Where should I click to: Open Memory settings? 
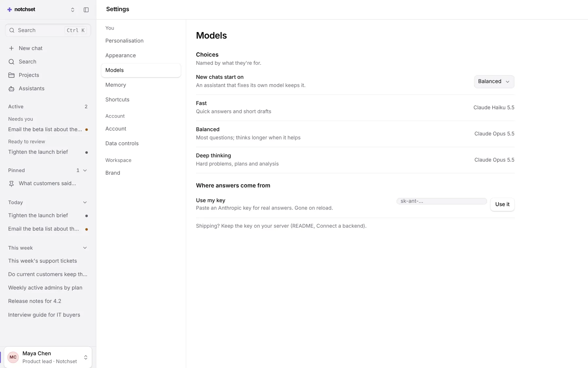click(x=141, y=85)
